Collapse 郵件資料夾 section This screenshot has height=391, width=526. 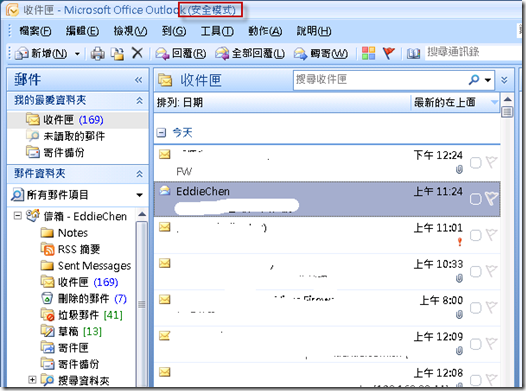pyautogui.click(x=139, y=174)
